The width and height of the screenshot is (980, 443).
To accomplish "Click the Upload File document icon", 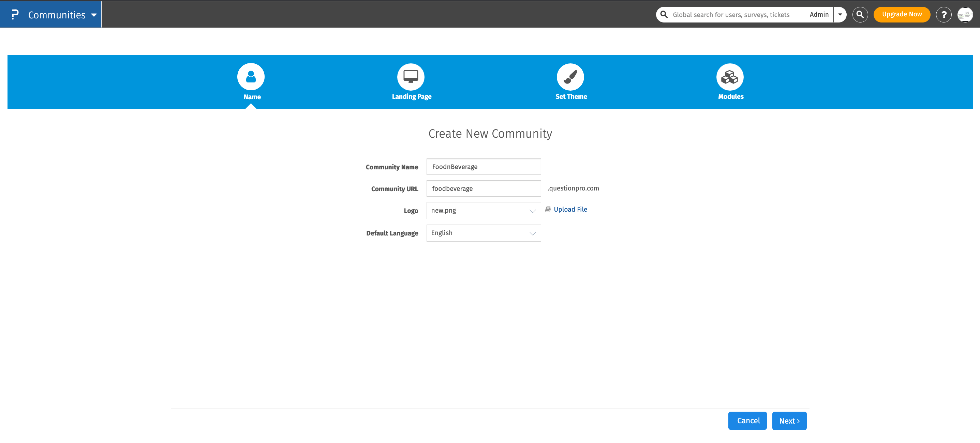I will click(x=548, y=209).
